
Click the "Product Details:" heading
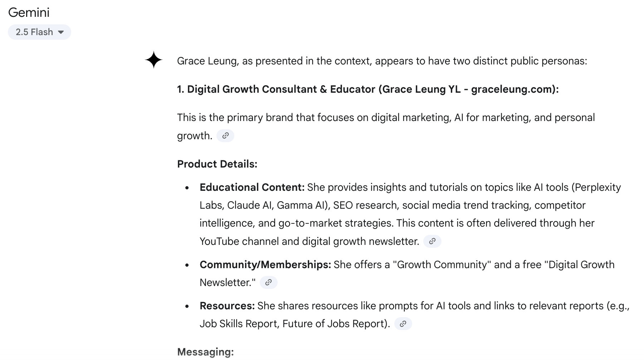tap(217, 164)
